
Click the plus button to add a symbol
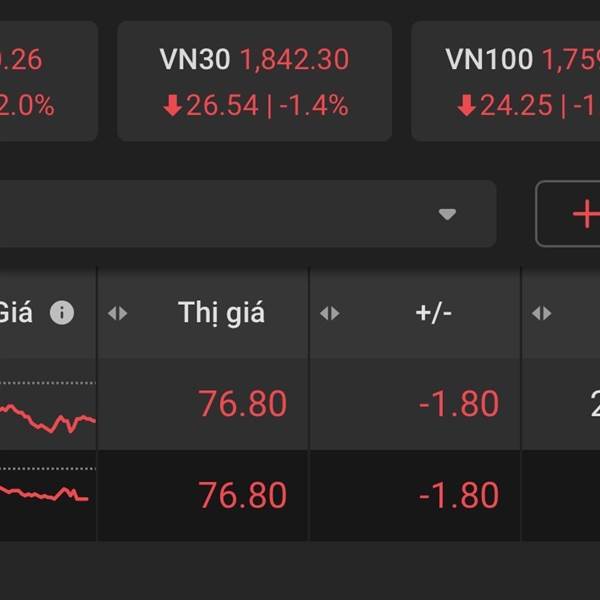pyautogui.click(x=584, y=214)
